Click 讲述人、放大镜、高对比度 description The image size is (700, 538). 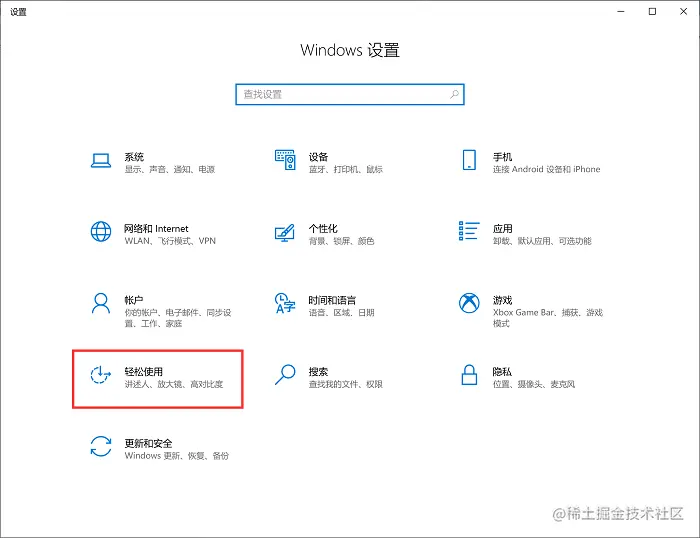tap(174, 384)
